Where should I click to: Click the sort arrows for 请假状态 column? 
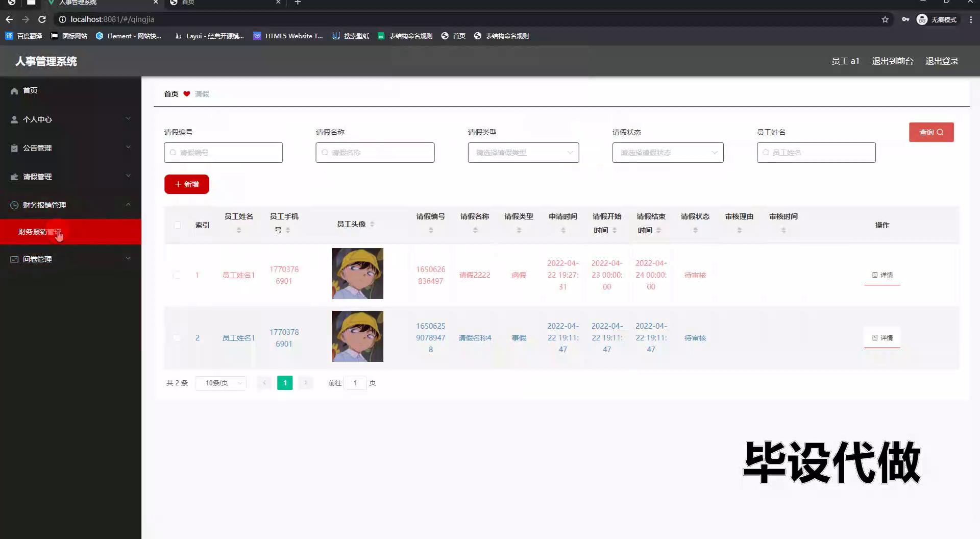[695, 230]
